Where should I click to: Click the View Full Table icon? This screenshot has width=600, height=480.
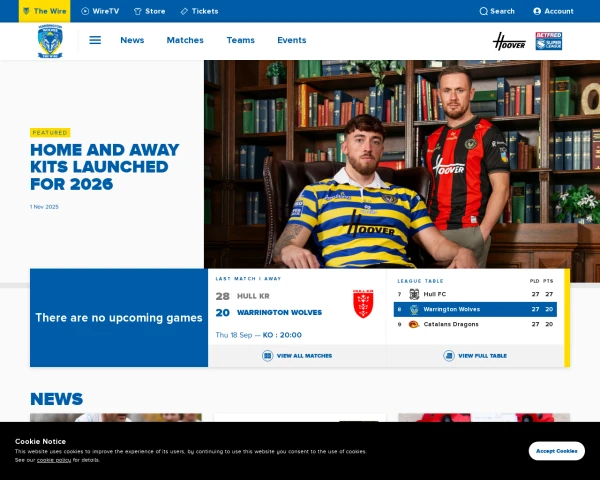449,356
